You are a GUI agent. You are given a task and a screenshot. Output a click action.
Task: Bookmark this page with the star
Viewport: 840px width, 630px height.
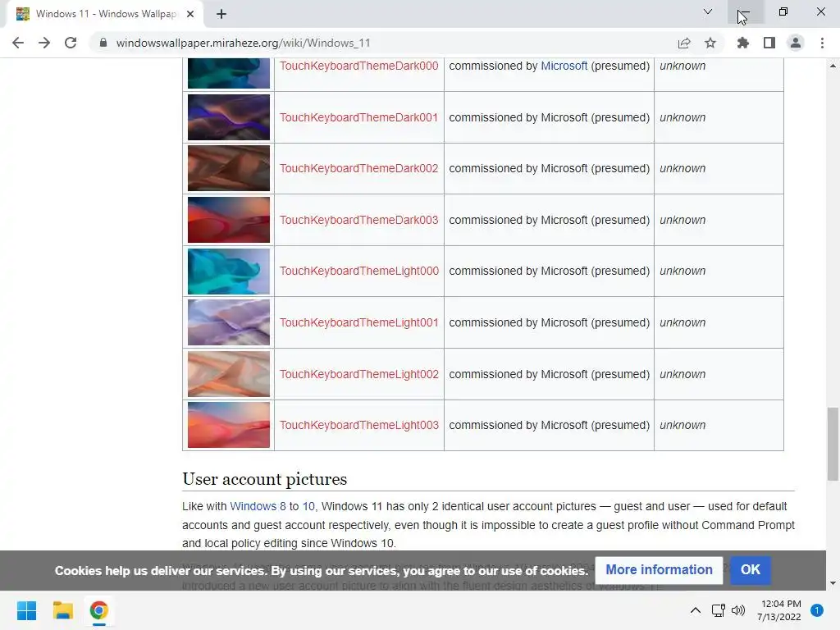click(x=710, y=43)
